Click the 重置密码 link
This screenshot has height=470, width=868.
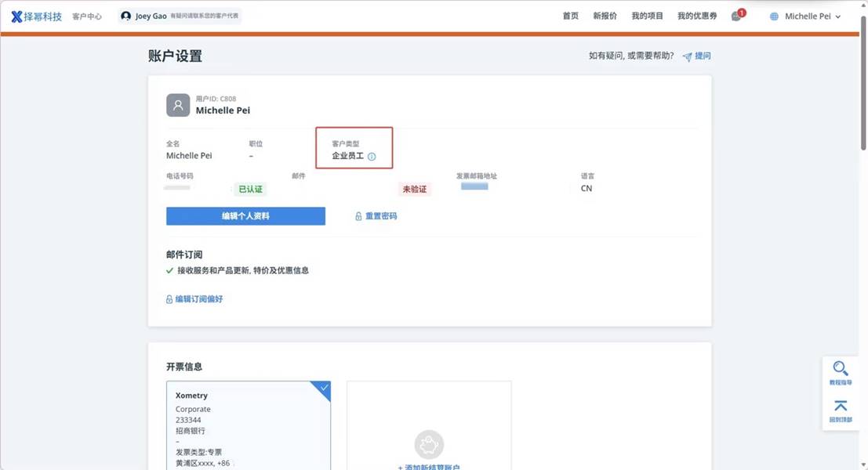click(376, 216)
